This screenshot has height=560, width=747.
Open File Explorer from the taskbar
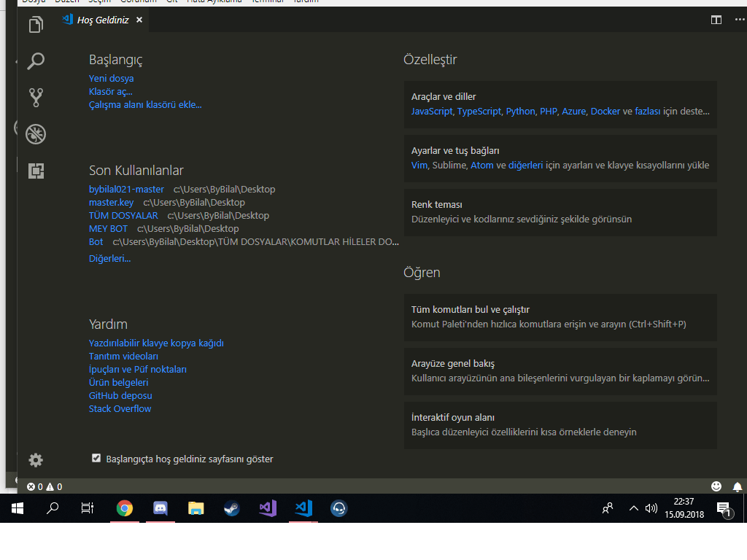pos(196,508)
